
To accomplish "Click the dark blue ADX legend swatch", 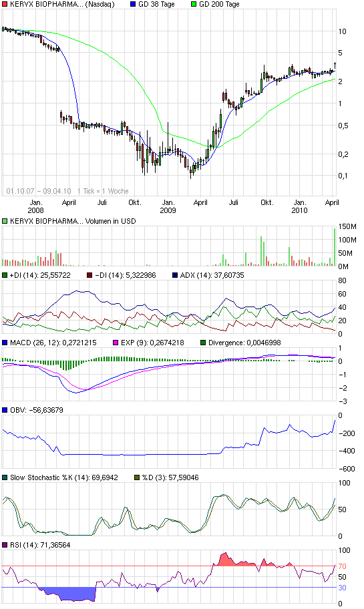I will pos(175,275).
